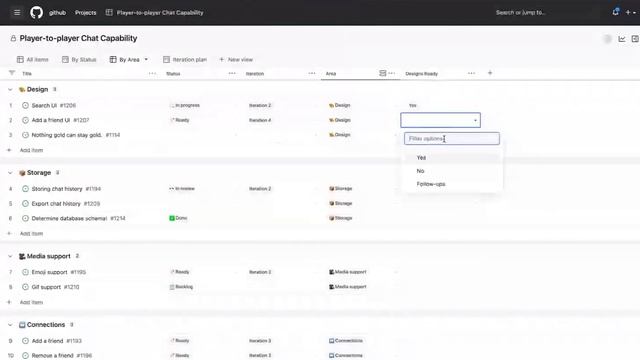Click issue icon for Search UI
Viewport: 640px width, 360px height.
click(x=25, y=105)
